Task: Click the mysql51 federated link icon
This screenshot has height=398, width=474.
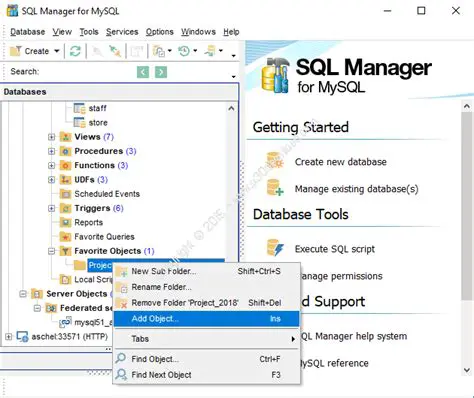Action: [x=66, y=322]
